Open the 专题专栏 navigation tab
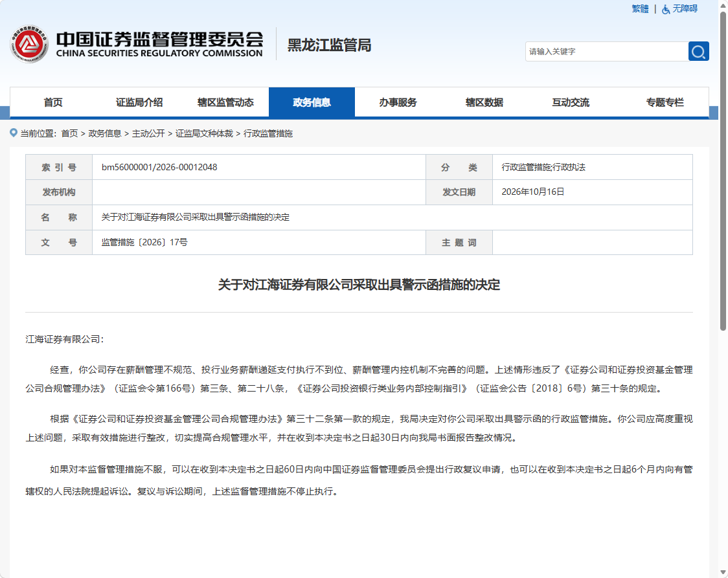 tap(665, 102)
